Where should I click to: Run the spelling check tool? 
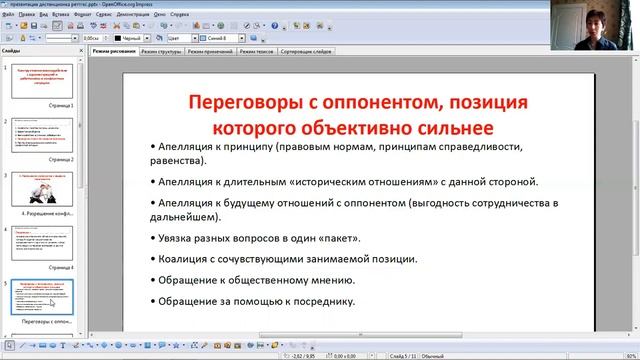tap(93, 26)
